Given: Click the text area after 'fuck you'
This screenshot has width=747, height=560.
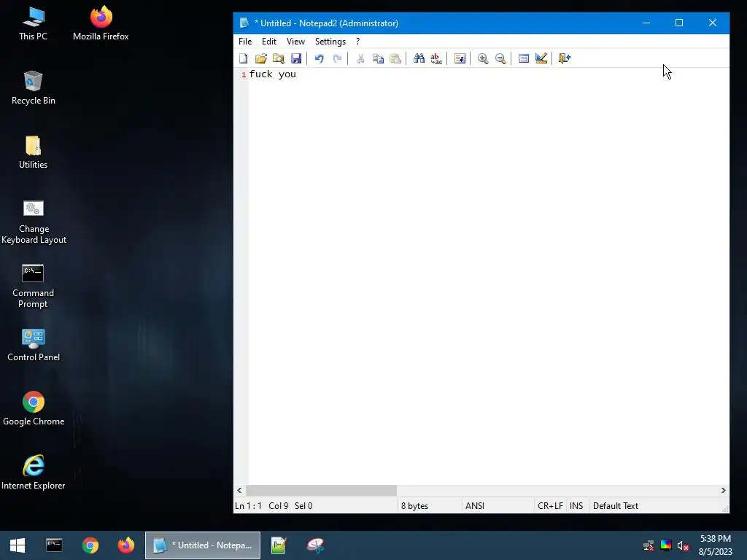Looking at the screenshot, I should tap(298, 74).
